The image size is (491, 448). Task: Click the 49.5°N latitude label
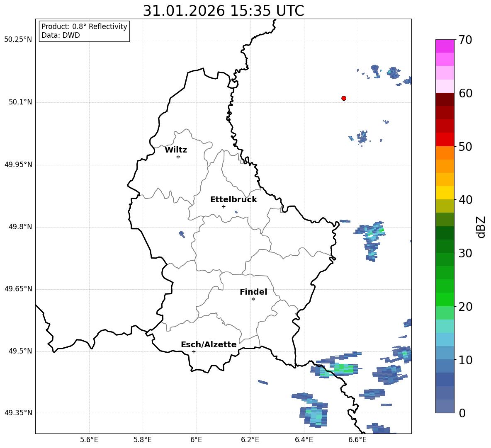point(20,351)
